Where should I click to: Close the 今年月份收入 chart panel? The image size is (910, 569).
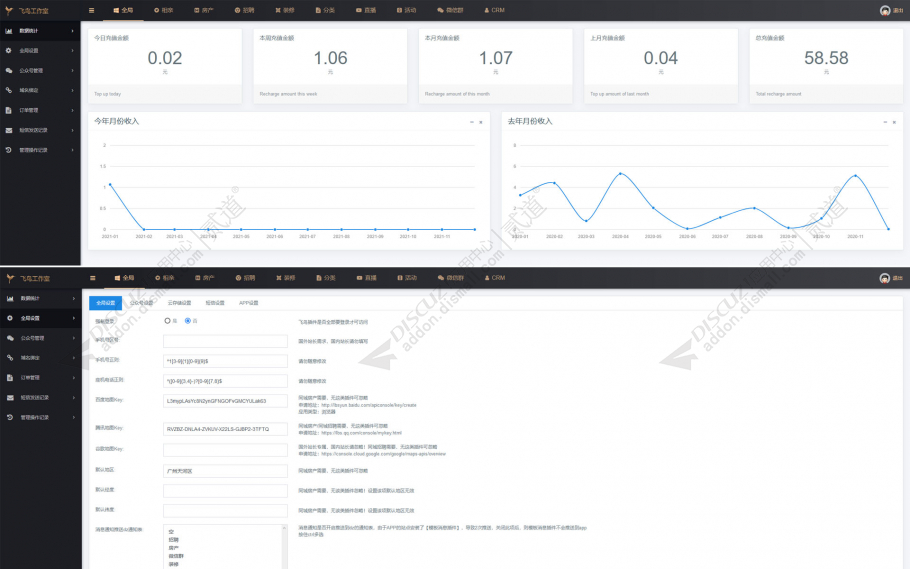coord(481,122)
